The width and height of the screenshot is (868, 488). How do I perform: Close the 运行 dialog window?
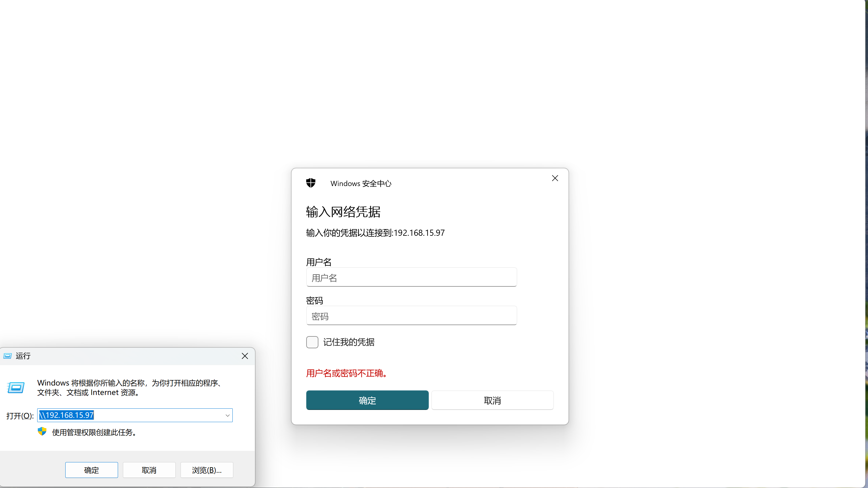pyautogui.click(x=245, y=356)
